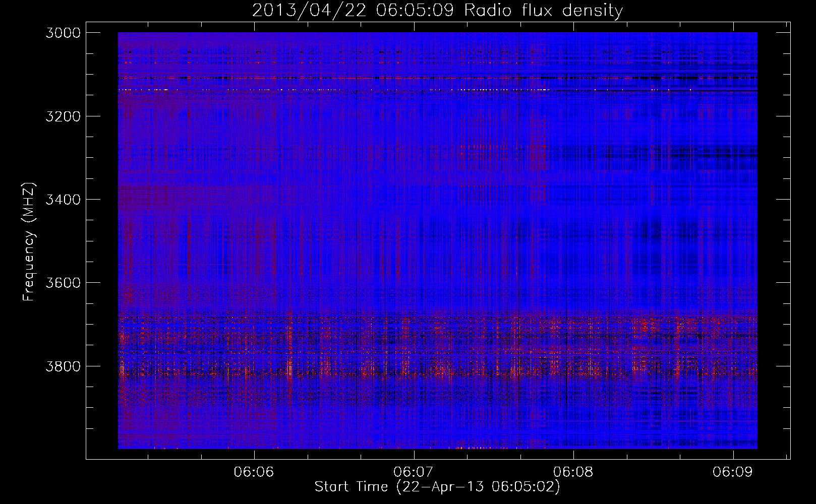Click the 06:08 time axis label

coord(573,472)
